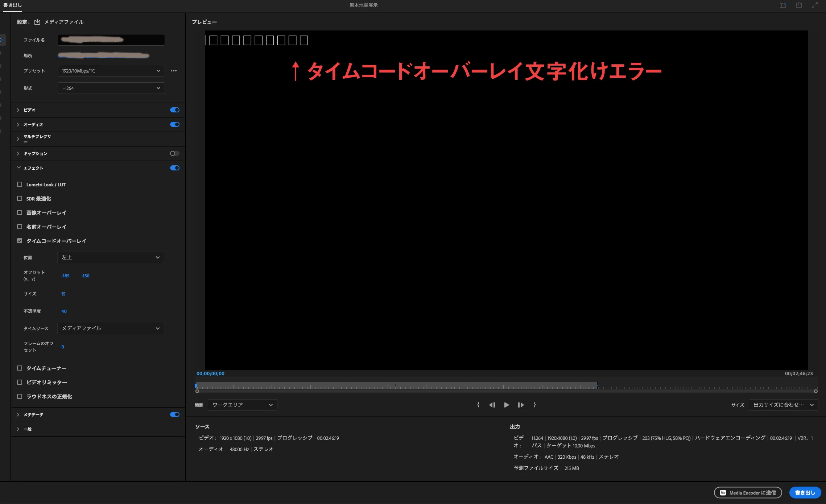Toggle full-screen expand arrows icon
The height and width of the screenshot is (504, 826).
point(815,5)
